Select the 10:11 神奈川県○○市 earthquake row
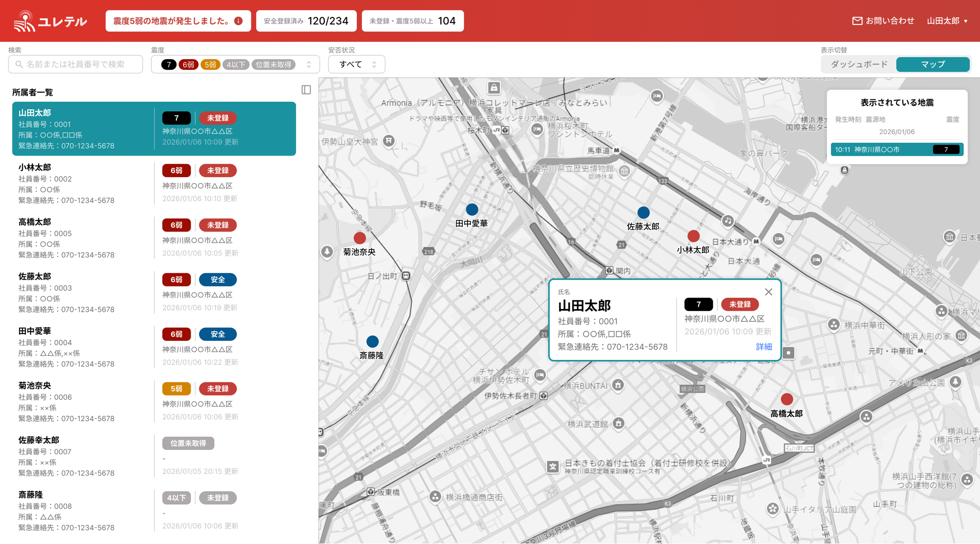The height and width of the screenshot is (544, 980). tap(897, 149)
